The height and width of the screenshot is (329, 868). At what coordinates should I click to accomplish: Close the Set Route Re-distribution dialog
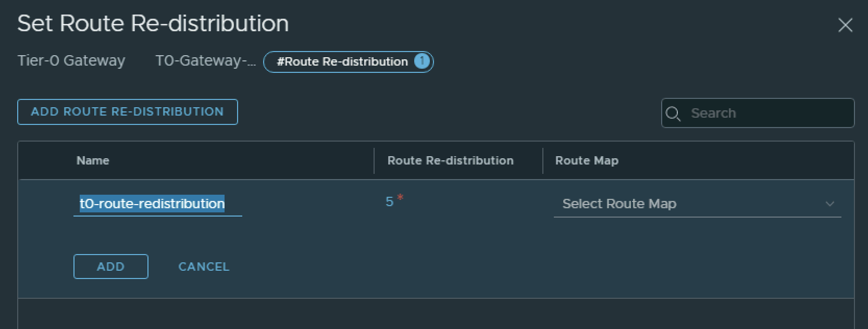pos(845,25)
